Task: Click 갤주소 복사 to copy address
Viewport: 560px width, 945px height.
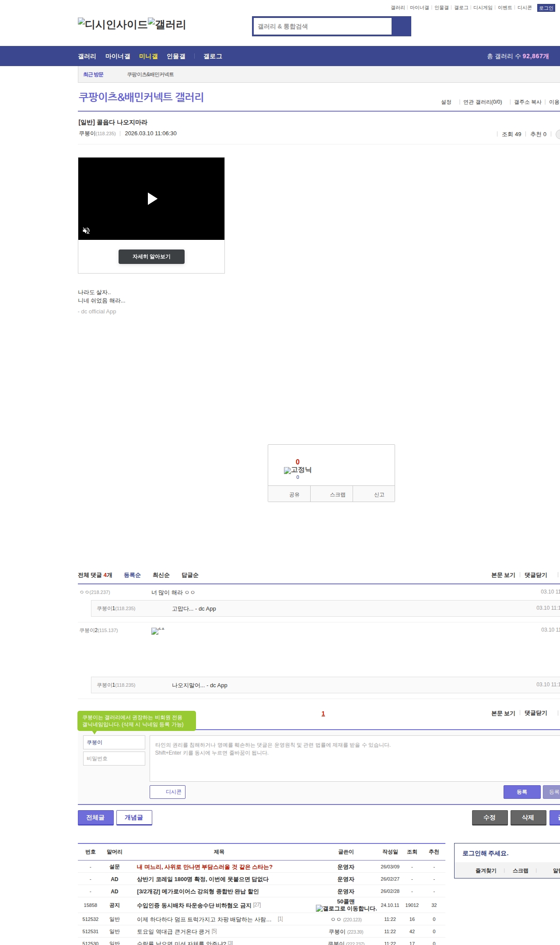Action: pyautogui.click(x=528, y=102)
